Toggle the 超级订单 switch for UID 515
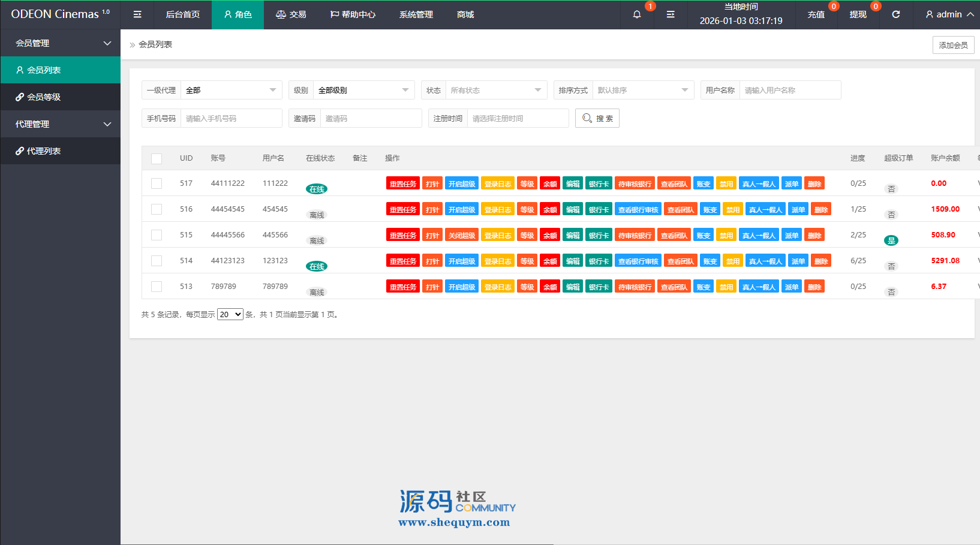Image resolution: width=980 pixels, height=545 pixels. pyautogui.click(x=891, y=240)
